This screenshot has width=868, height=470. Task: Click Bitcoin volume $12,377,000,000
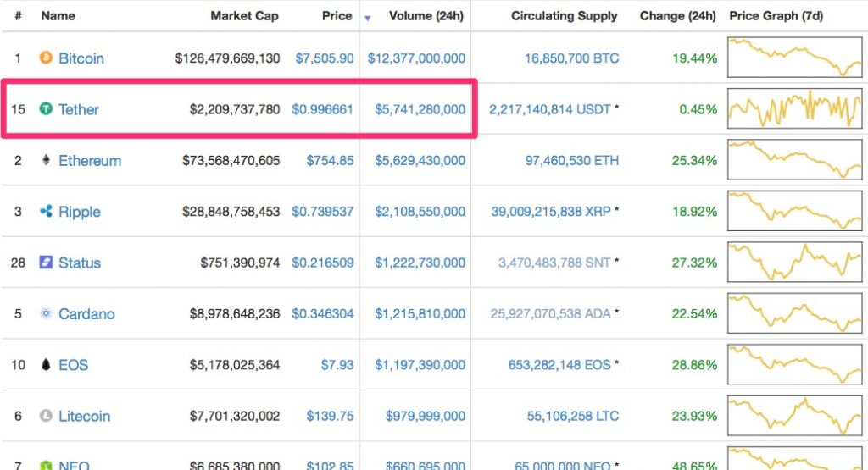click(416, 58)
